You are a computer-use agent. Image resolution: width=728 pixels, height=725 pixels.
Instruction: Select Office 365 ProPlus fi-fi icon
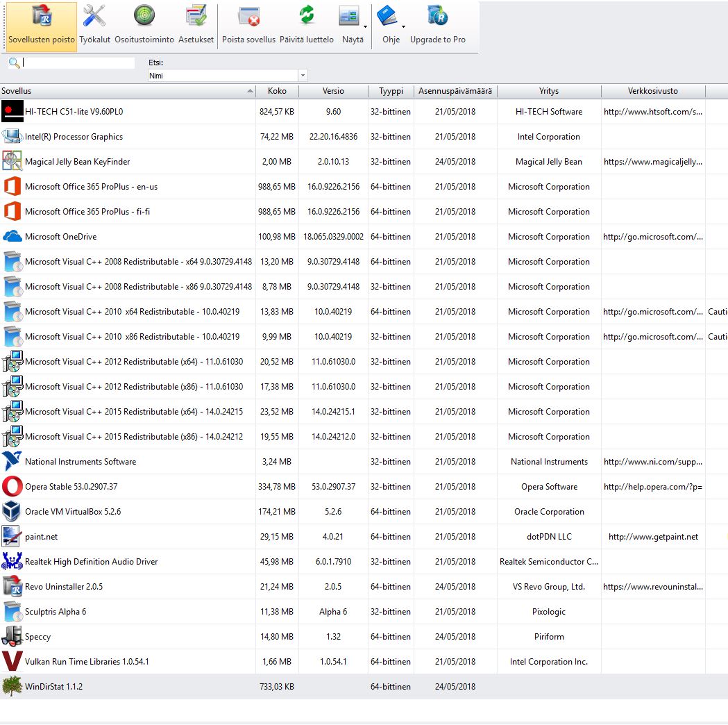pos(12,211)
